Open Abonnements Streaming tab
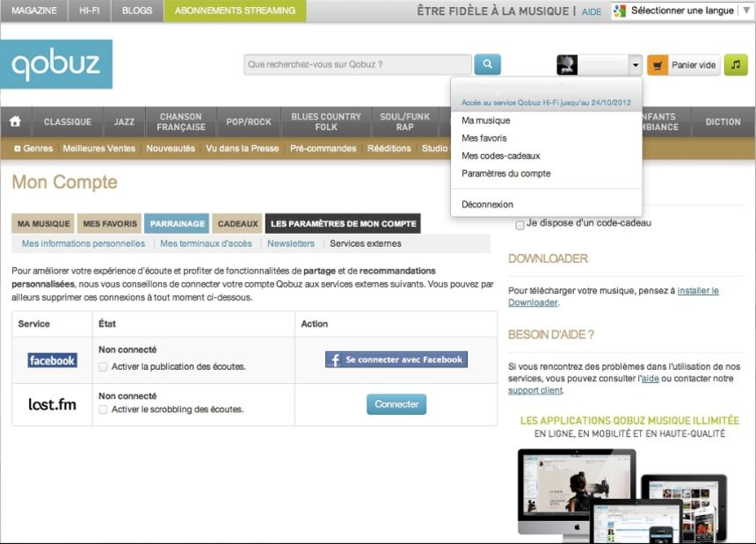This screenshot has width=756, height=544. pos(235,11)
